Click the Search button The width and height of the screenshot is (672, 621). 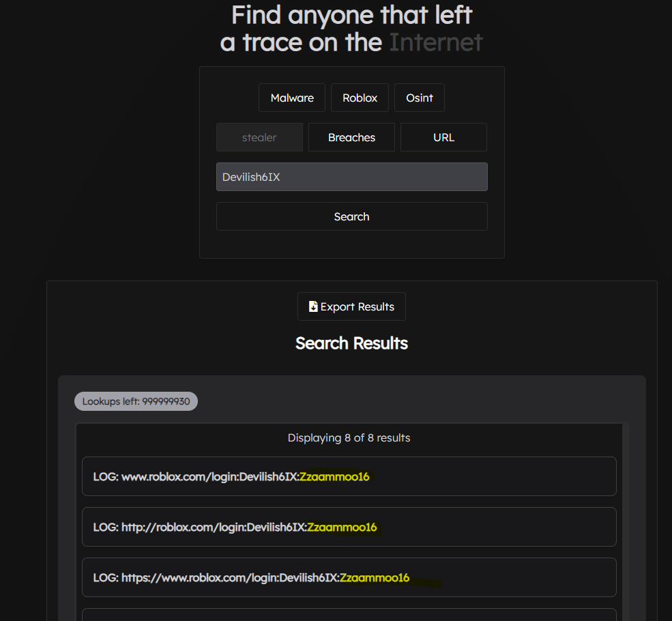coord(352,216)
